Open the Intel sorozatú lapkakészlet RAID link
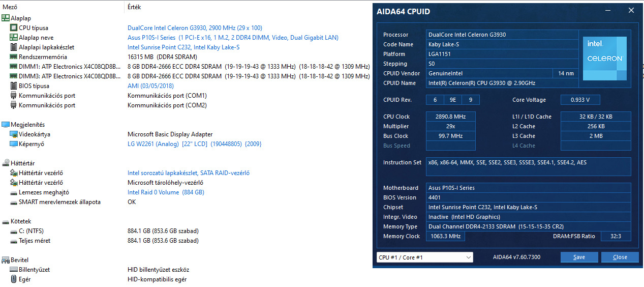 click(x=189, y=173)
